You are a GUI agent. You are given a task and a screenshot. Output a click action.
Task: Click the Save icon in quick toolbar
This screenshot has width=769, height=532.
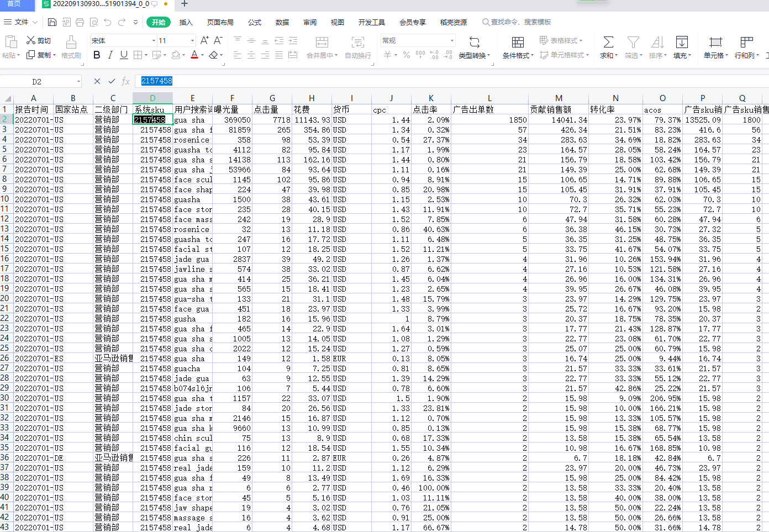click(52, 22)
